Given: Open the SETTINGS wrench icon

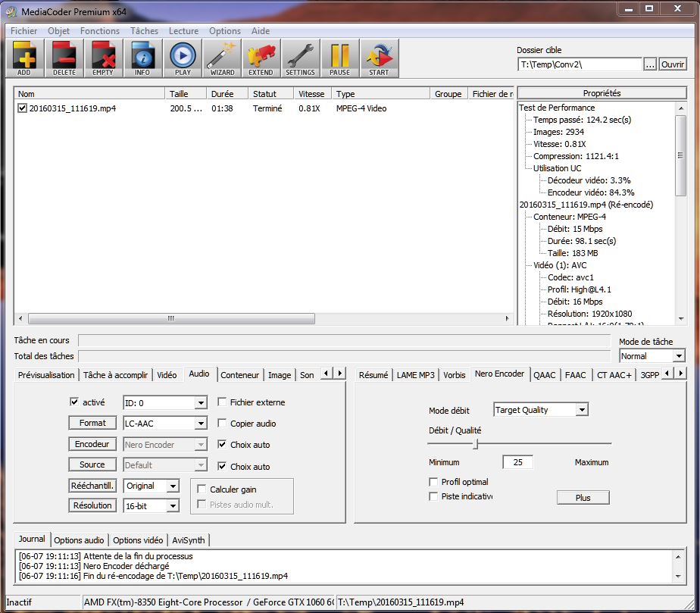Looking at the screenshot, I should [x=301, y=58].
